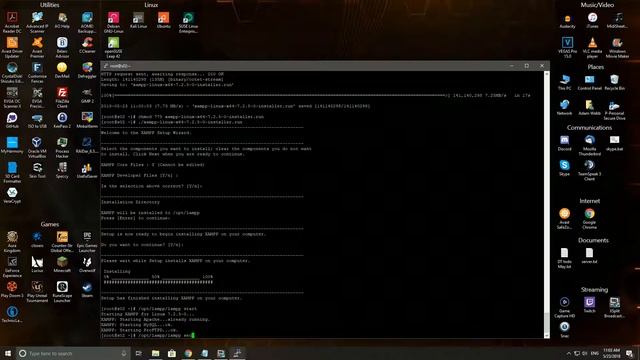Open GIMP 2 desktop icon
The height and width of the screenshot is (360, 640).
click(x=87, y=95)
